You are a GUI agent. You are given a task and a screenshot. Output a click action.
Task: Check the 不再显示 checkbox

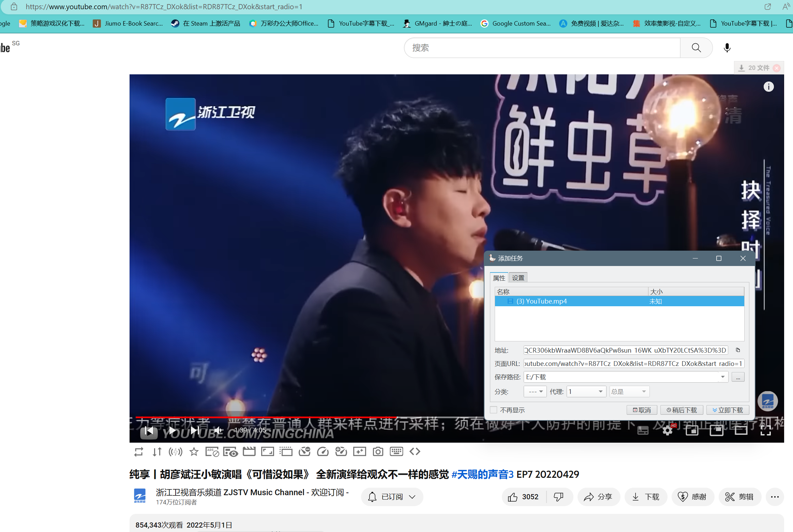(x=494, y=410)
